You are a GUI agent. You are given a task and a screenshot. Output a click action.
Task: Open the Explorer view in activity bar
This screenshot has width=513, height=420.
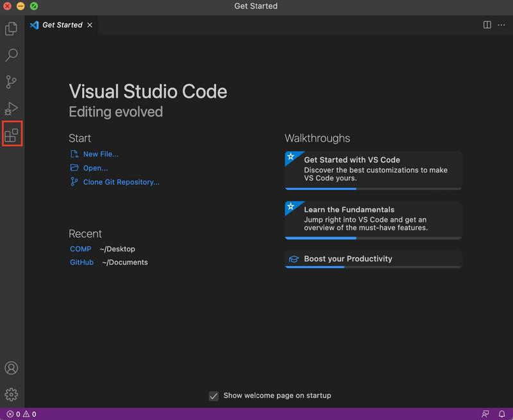coord(11,28)
